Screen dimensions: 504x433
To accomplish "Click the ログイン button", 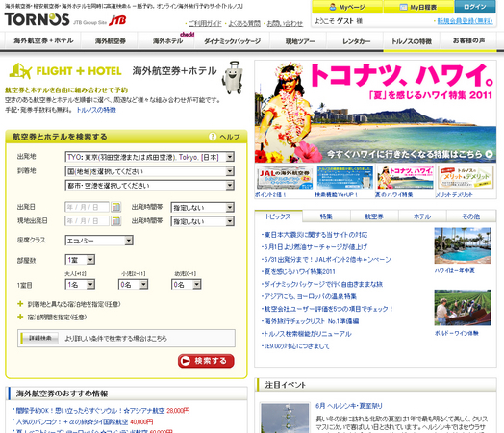I will [475, 7].
